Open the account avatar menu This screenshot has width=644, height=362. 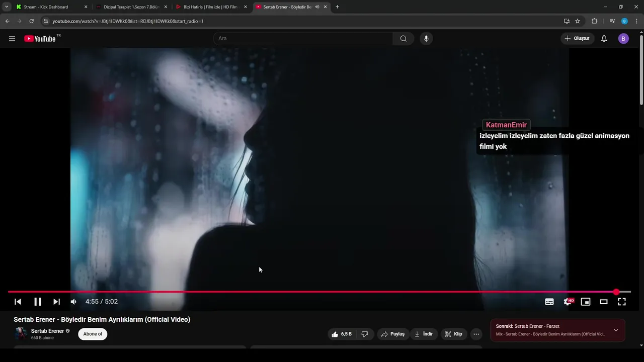click(x=623, y=39)
